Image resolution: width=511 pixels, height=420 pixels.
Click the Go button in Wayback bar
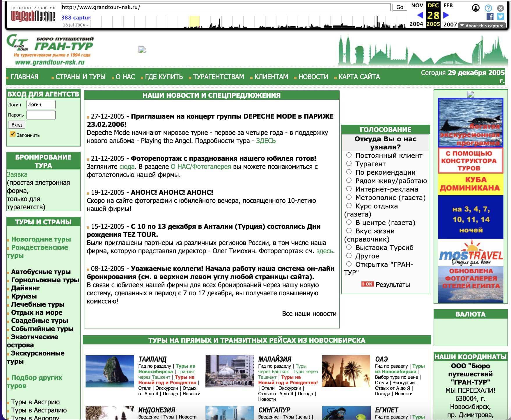[x=400, y=7]
